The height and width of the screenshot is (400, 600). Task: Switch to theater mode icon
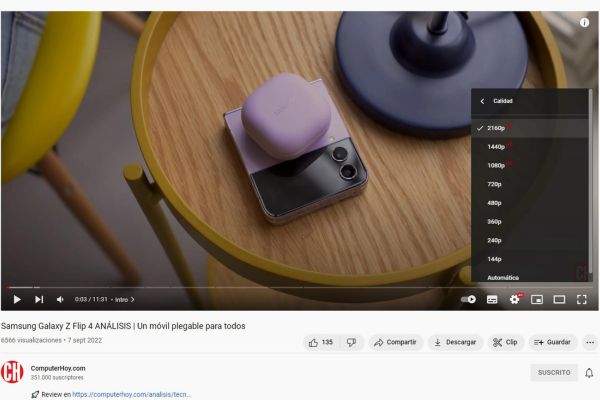pos(559,299)
